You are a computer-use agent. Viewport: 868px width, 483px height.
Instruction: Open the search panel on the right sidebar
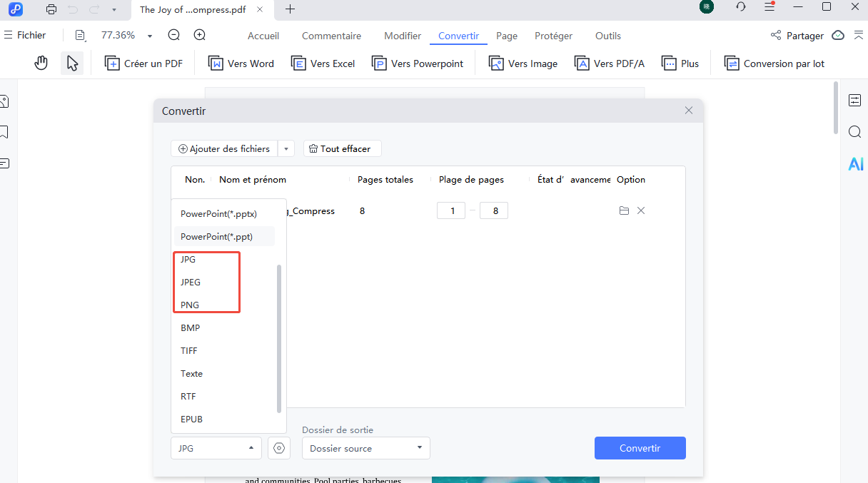(854, 132)
